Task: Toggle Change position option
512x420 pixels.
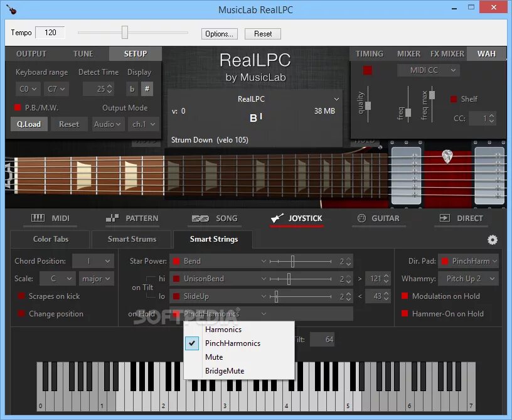Action: pos(21,313)
